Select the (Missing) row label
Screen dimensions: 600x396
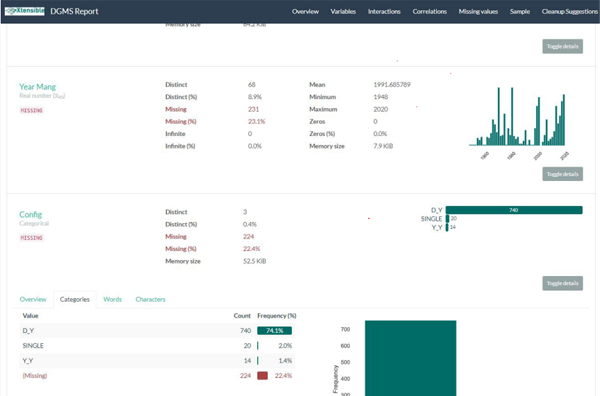point(35,375)
